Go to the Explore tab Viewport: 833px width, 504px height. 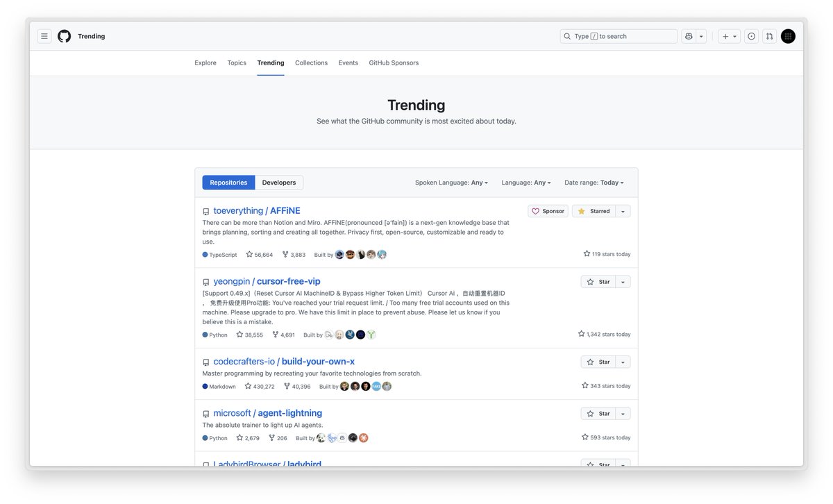coord(205,62)
